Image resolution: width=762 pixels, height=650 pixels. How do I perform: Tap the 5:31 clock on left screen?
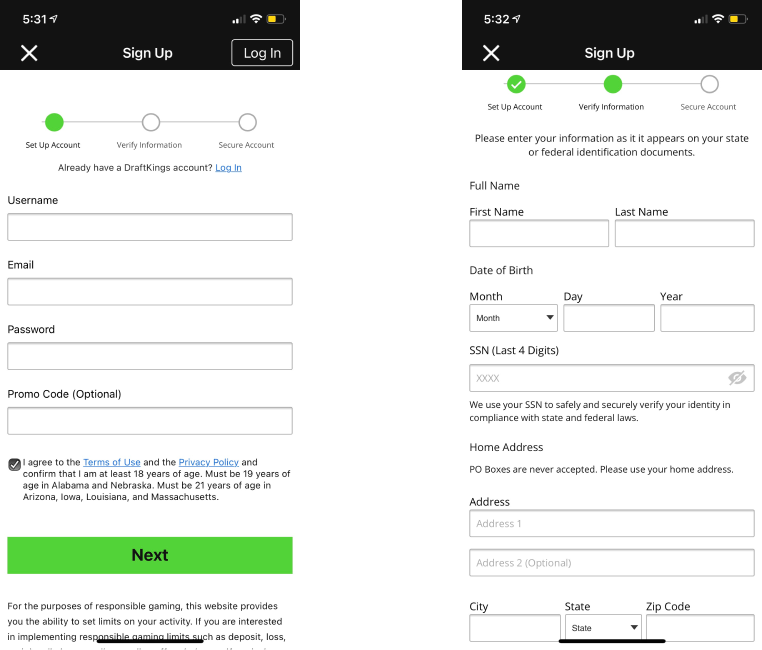coord(35,19)
